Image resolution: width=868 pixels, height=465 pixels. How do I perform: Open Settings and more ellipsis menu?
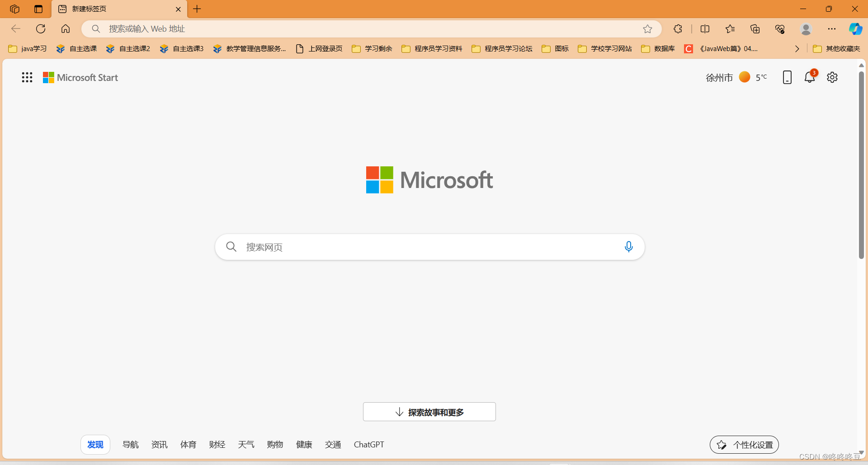(x=832, y=29)
